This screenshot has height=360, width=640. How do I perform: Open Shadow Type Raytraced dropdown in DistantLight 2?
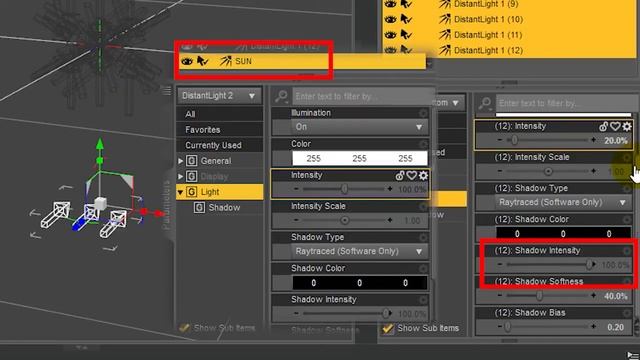coord(359,251)
